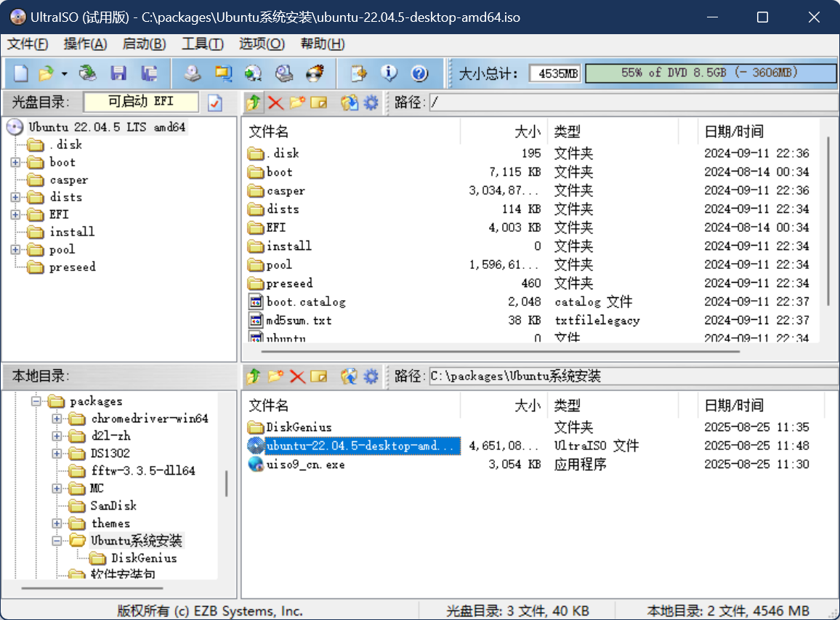The height and width of the screenshot is (620, 840).
Task: Open the 启动(B) menu
Action: pyautogui.click(x=144, y=44)
